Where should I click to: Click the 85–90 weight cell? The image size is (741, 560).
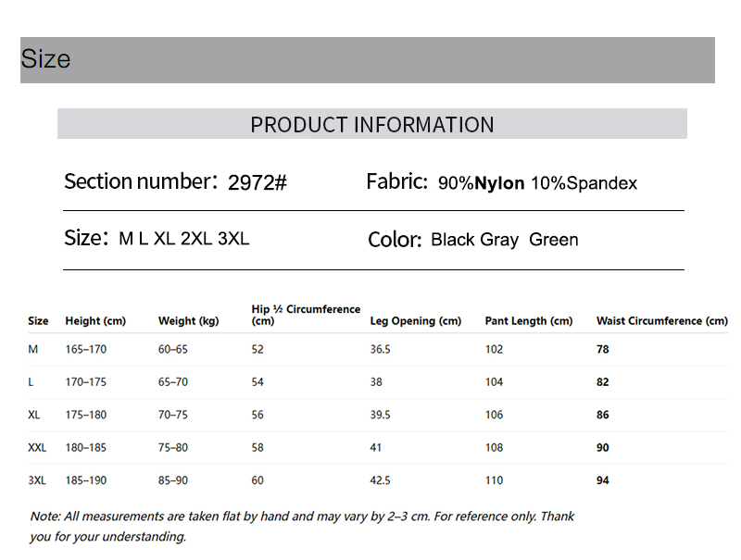pos(173,480)
